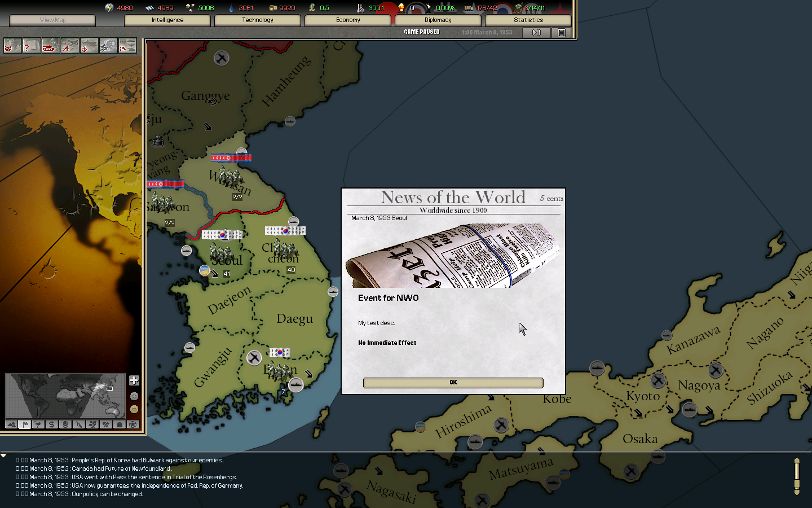Click the industrial capacity factory icon
The image size is (812, 508).
518,8
